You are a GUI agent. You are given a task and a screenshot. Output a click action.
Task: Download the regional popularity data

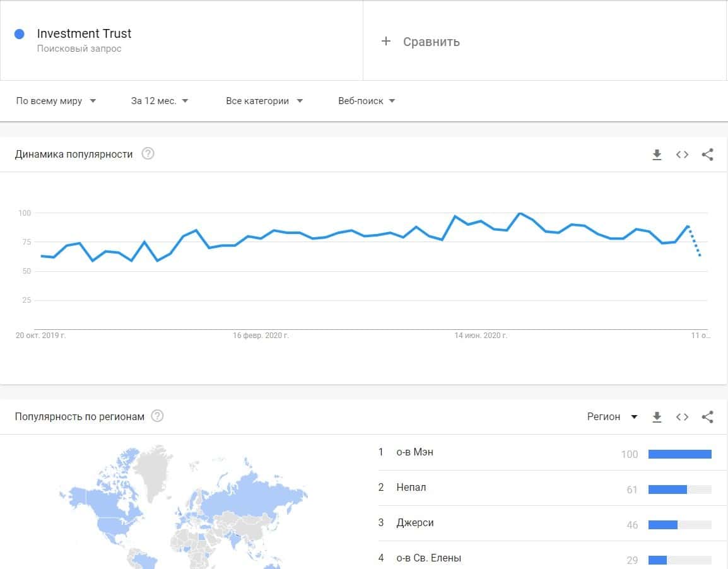point(657,417)
